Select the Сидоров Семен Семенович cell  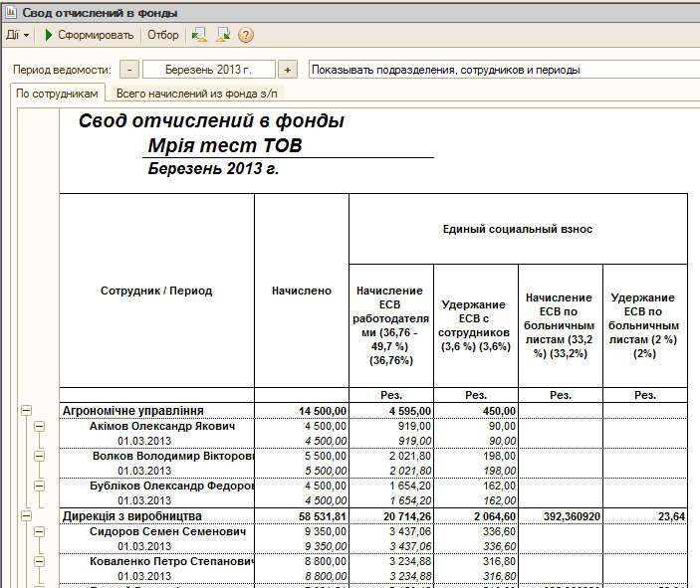point(156,531)
